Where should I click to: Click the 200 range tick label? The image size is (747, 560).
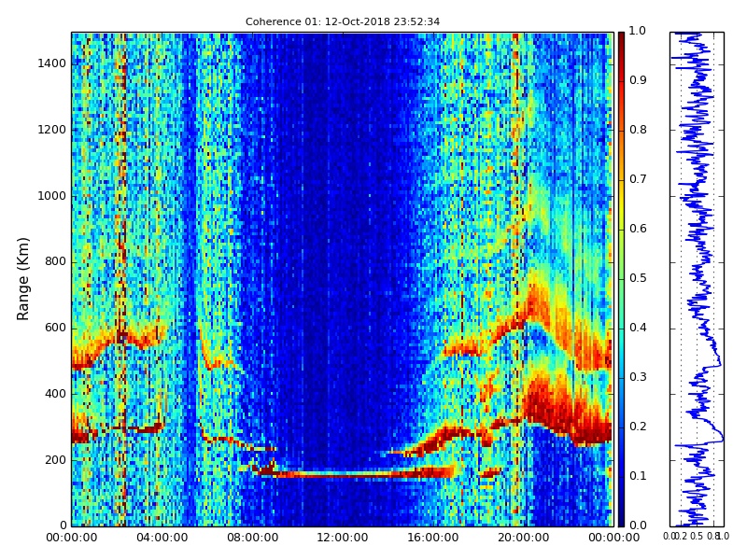(x=55, y=460)
